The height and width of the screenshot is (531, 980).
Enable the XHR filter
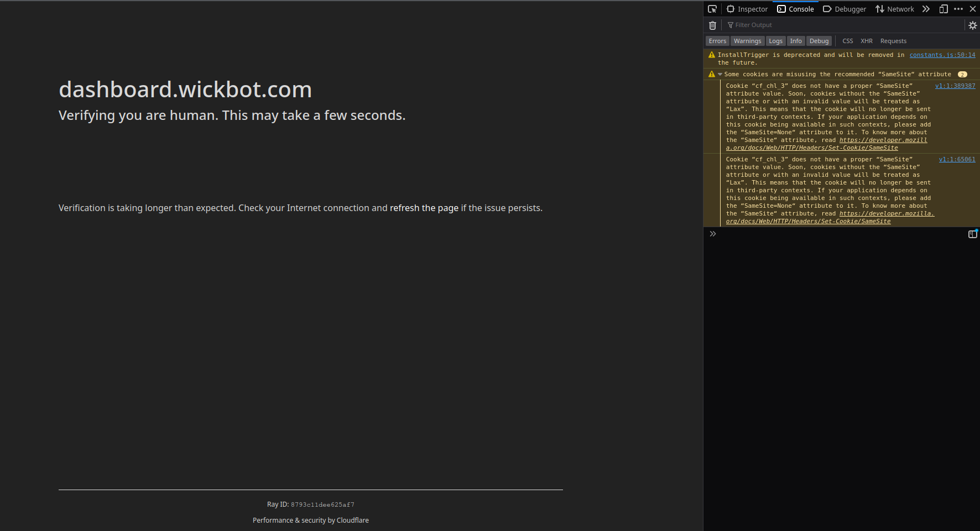tap(867, 41)
